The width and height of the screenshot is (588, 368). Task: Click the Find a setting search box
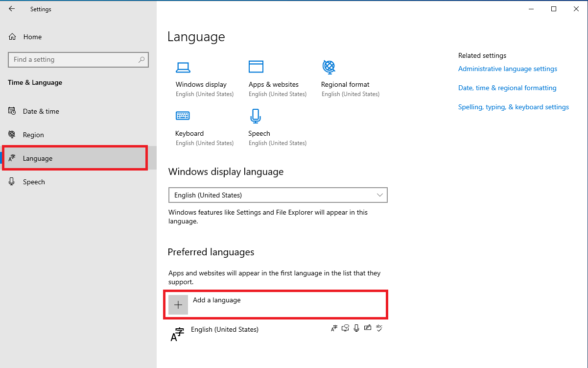78,59
